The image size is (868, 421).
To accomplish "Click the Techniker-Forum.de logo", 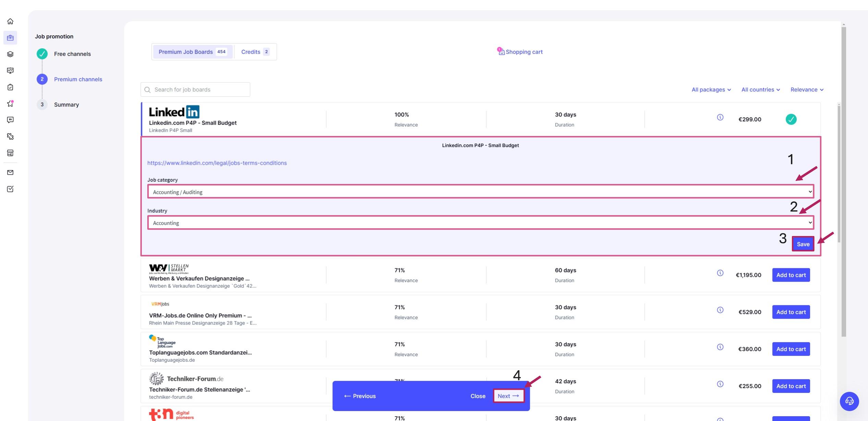I will click(x=186, y=379).
